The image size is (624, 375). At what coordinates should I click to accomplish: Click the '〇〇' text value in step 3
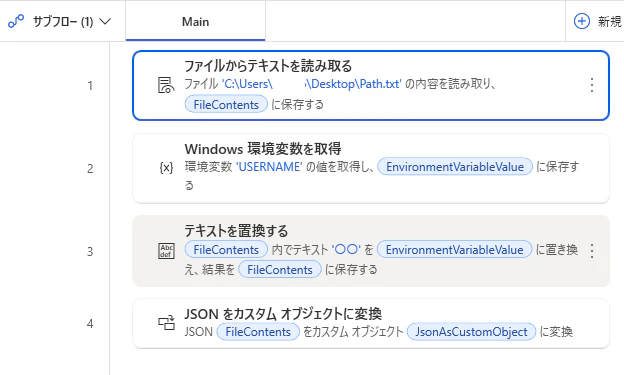coord(346,250)
